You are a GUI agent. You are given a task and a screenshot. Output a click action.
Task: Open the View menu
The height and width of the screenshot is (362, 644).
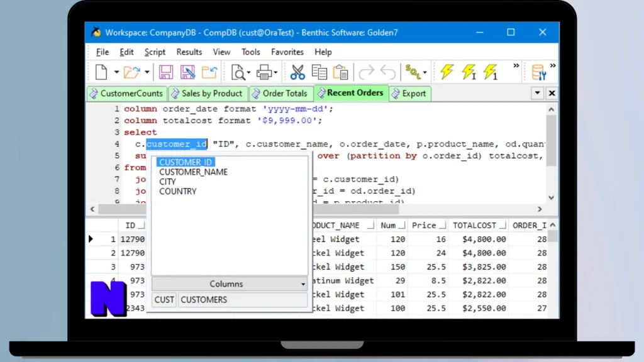click(221, 52)
